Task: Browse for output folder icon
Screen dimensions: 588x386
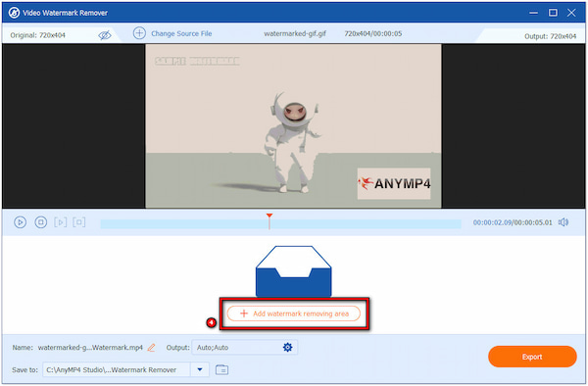Action: click(x=222, y=370)
